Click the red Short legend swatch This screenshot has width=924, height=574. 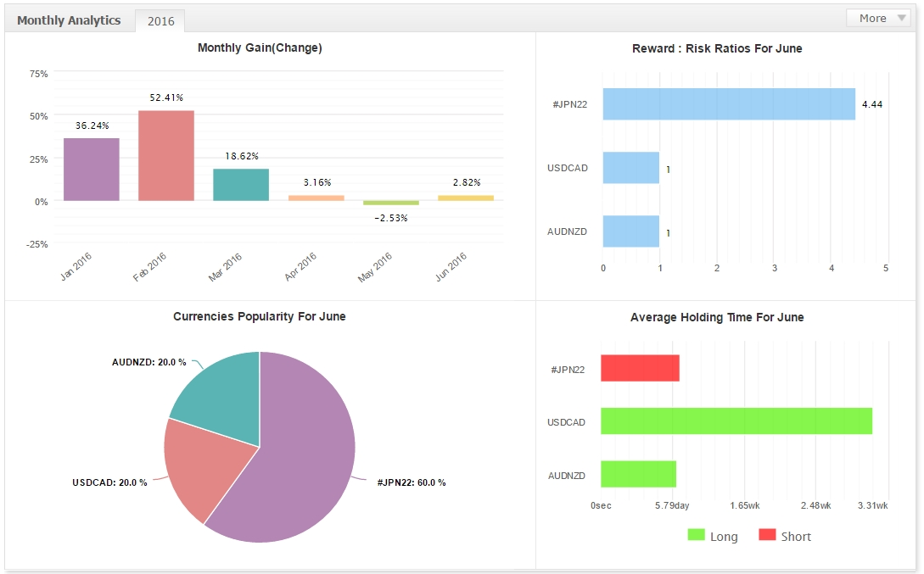pyautogui.click(x=767, y=534)
